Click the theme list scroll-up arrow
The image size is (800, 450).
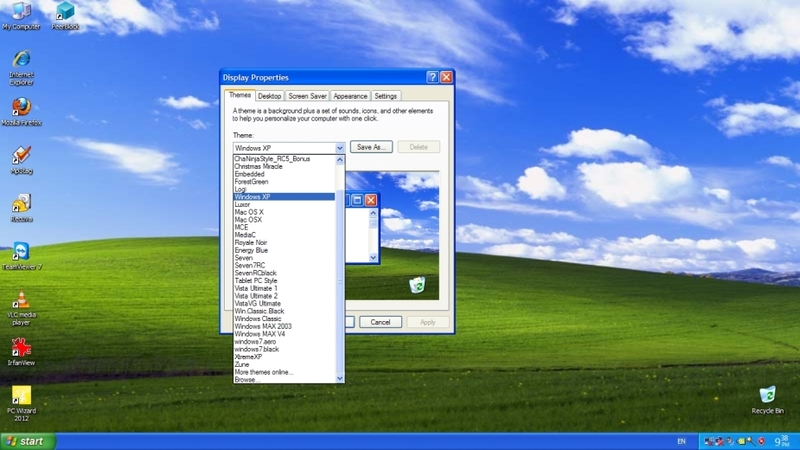pyautogui.click(x=340, y=160)
